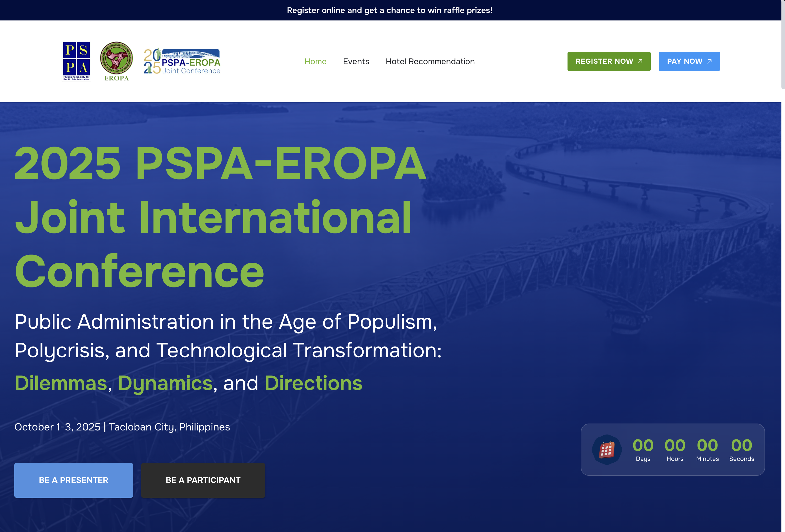Click the raffle prizes announcement banner
The image size is (785, 532).
389,10
